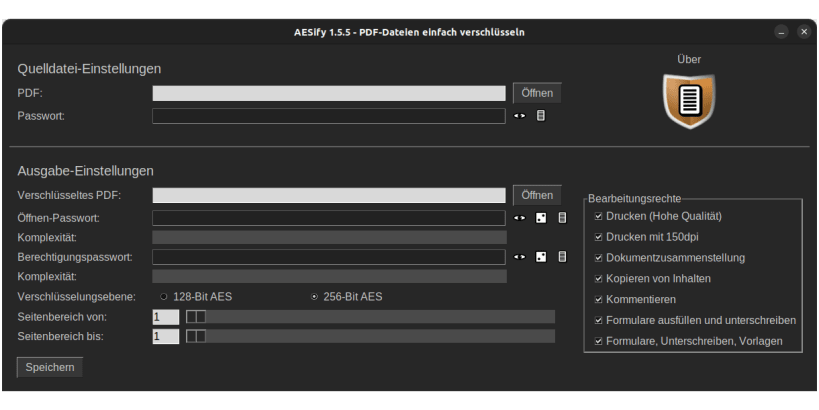Click Komplexität bar below Öffnen-Passwort

(330, 238)
